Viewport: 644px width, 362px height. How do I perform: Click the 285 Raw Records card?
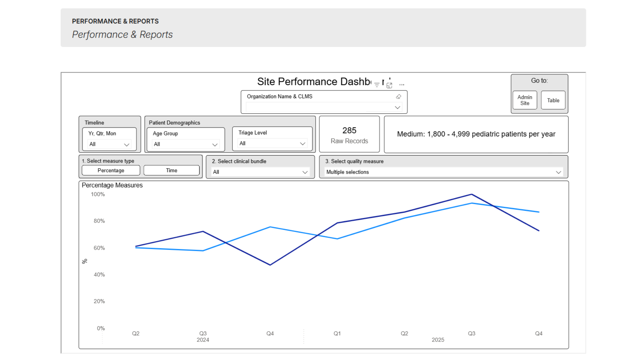(349, 135)
